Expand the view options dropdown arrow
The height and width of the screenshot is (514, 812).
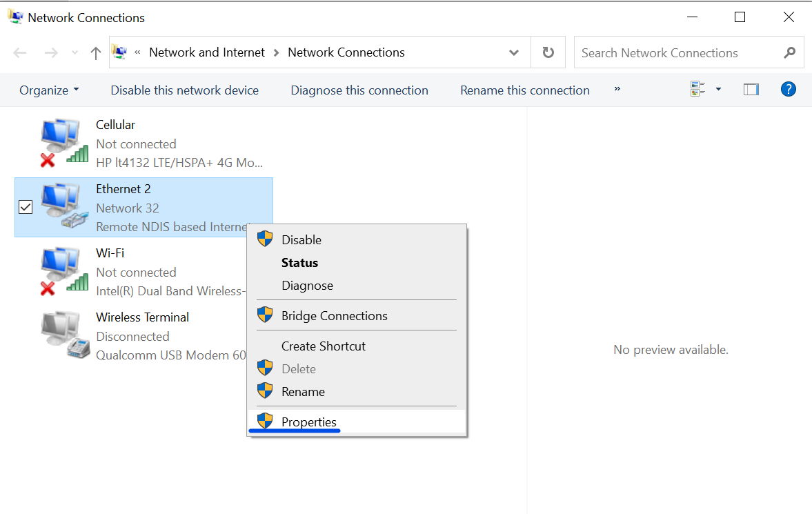(718, 90)
